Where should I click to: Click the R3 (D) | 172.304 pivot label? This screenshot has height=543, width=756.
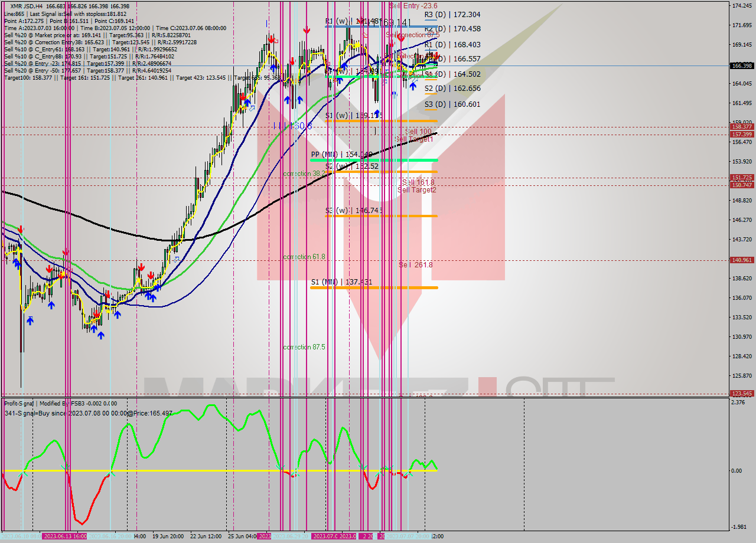pos(452,14)
